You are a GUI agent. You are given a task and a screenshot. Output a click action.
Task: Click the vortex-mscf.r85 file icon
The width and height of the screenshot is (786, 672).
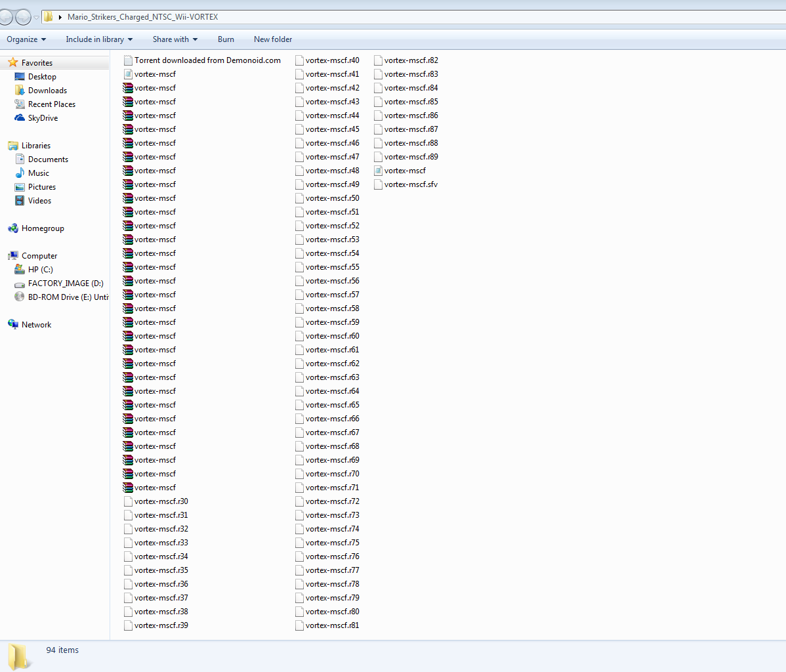(378, 102)
